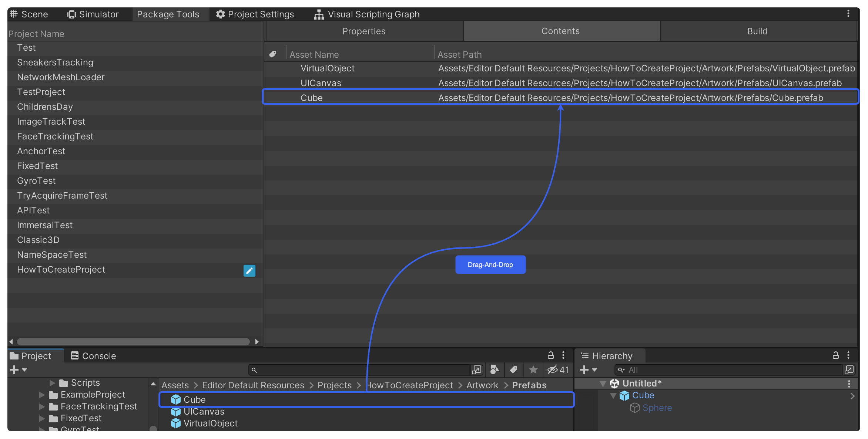Open the Project panel add (+) dropdown
The width and height of the screenshot is (868, 439).
click(18, 369)
